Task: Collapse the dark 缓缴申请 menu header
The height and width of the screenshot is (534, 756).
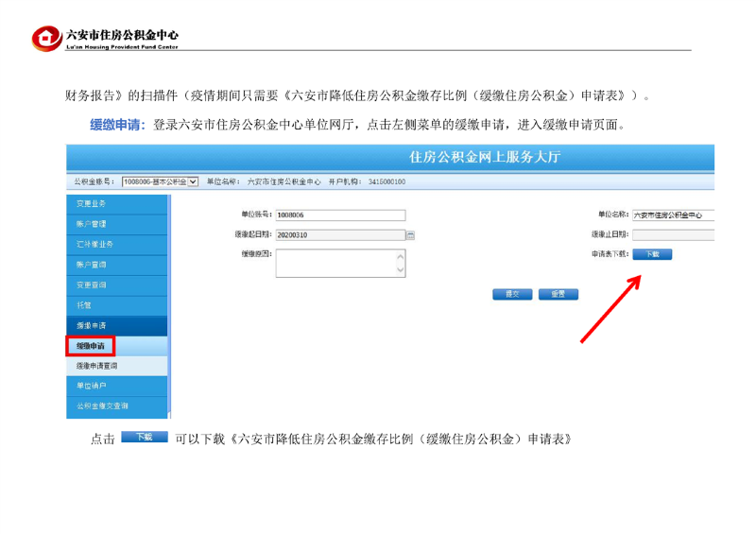Action: [x=116, y=326]
